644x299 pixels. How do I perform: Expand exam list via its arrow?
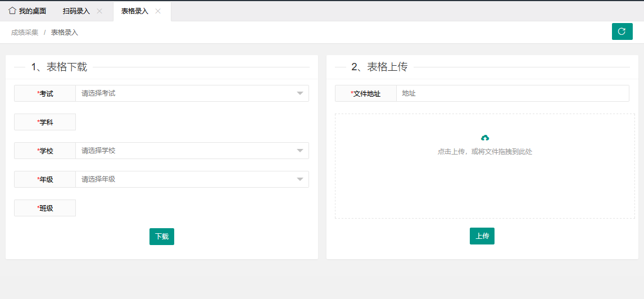pyautogui.click(x=300, y=93)
